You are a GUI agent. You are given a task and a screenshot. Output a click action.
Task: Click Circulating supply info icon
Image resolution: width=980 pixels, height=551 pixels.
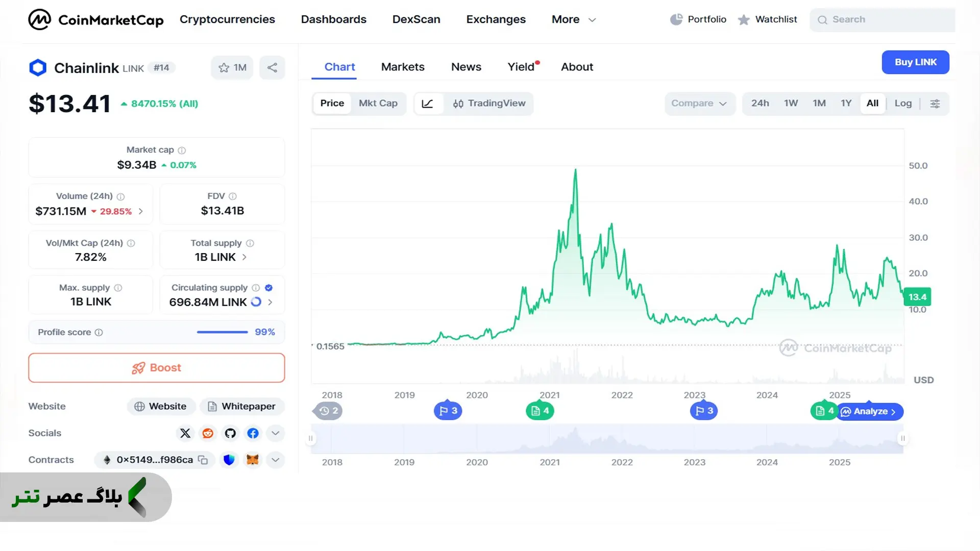click(256, 288)
